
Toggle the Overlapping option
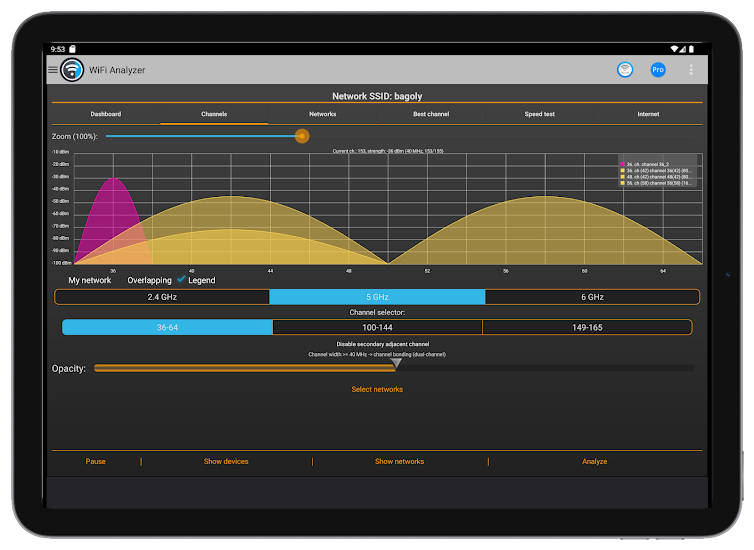[149, 281]
